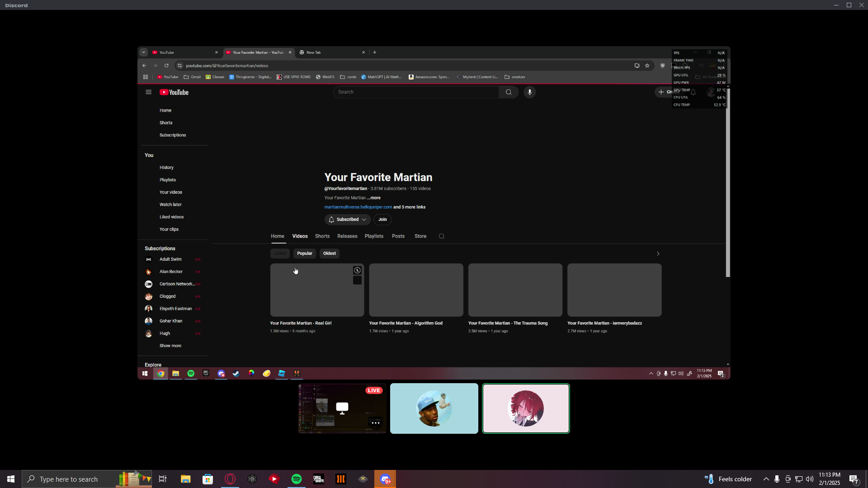Click the YouTube voice search microphone icon
The image size is (868, 488).
[x=529, y=92]
